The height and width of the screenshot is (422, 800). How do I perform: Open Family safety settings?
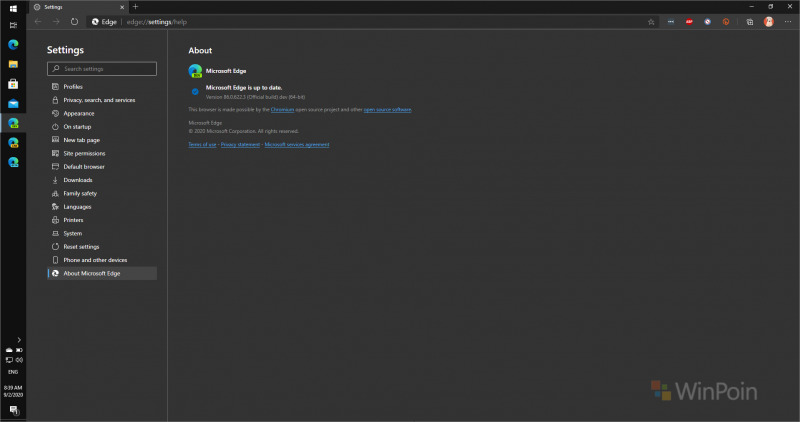coord(102,193)
